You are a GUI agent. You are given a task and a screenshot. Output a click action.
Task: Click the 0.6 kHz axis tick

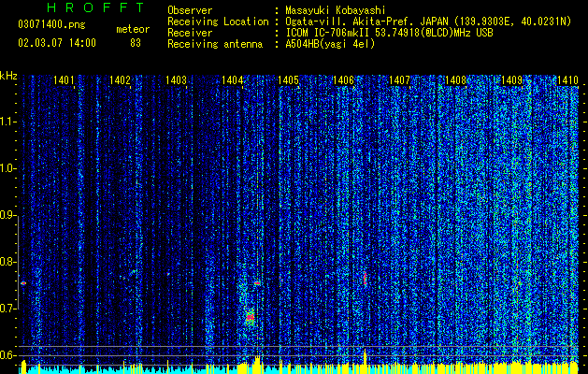pos(7,355)
